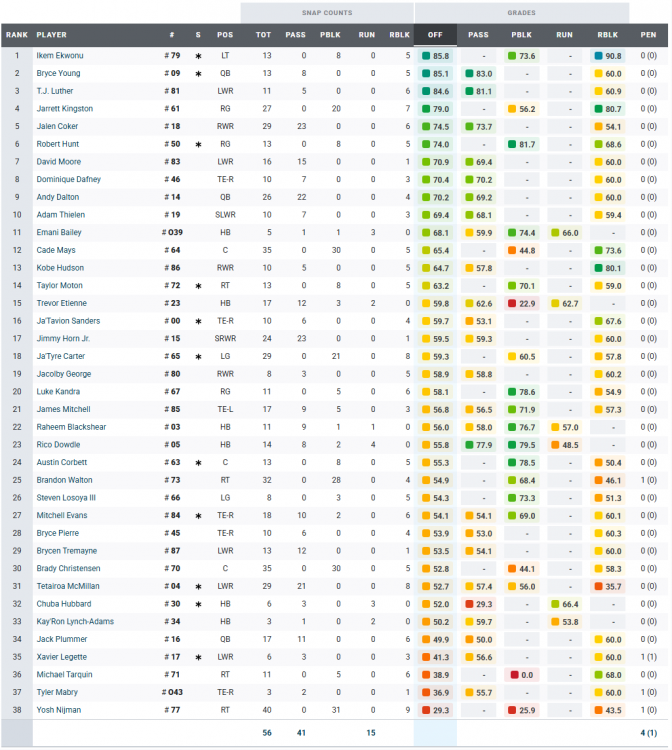
Task: Click the starter star for Robert Hunt
Action: click(x=198, y=144)
